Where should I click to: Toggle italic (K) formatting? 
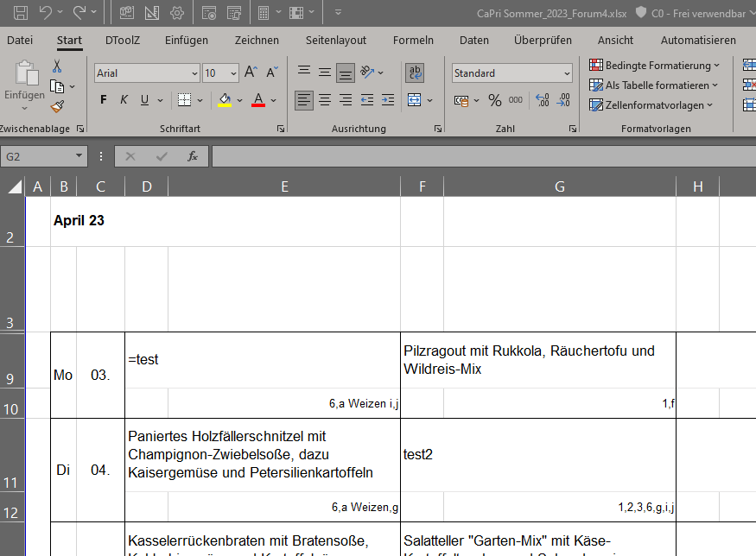point(124,100)
